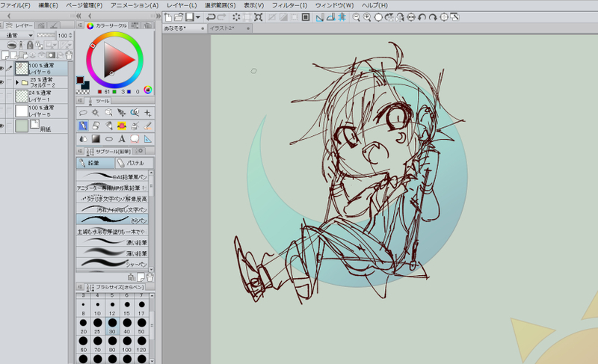Select the 薄い鉛筆 brush

coord(111,253)
